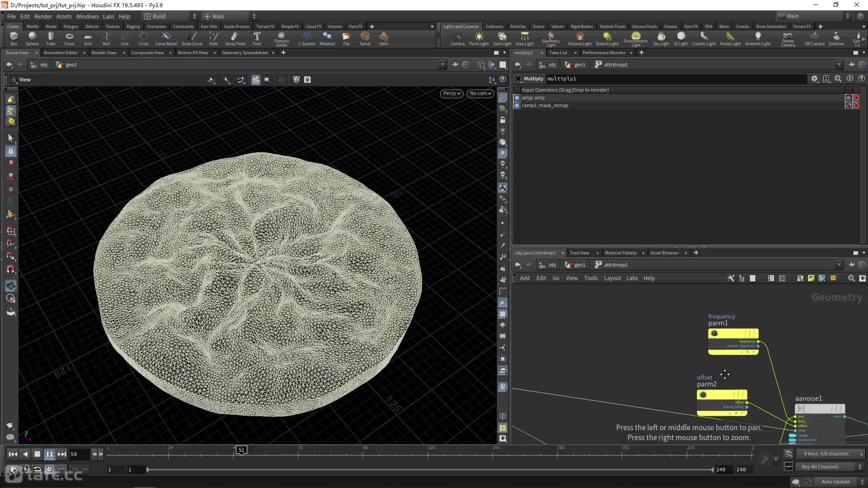Add a Point Light
The width and height of the screenshot is (868, 488).
click(x=479, y=38)
